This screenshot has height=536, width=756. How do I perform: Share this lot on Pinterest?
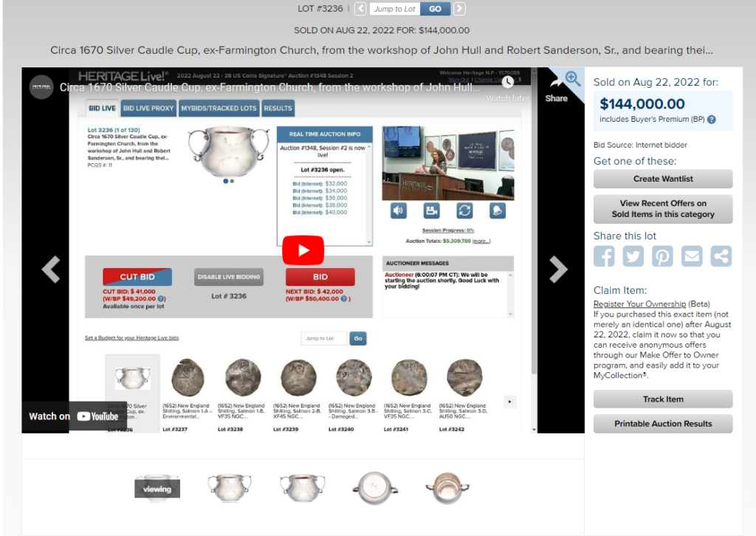(662, 256)
